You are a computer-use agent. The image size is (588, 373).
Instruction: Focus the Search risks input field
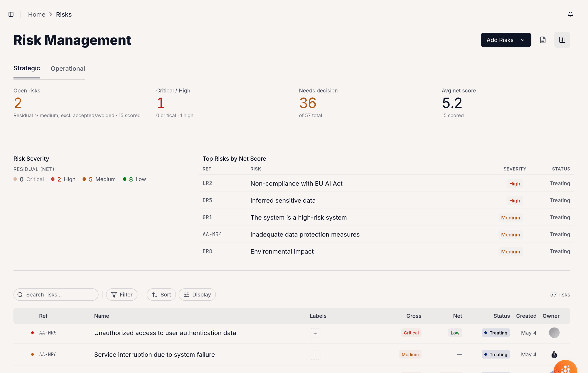pos(56,295)
